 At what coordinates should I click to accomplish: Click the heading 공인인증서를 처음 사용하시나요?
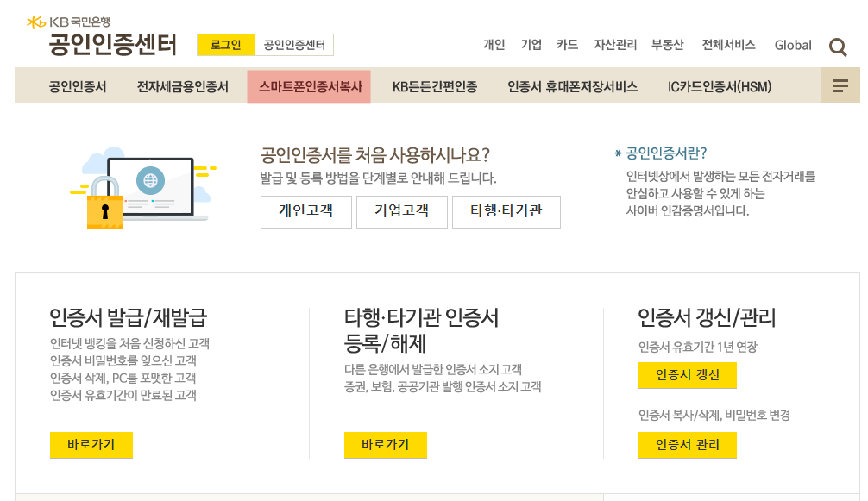[x=374, y=155]
